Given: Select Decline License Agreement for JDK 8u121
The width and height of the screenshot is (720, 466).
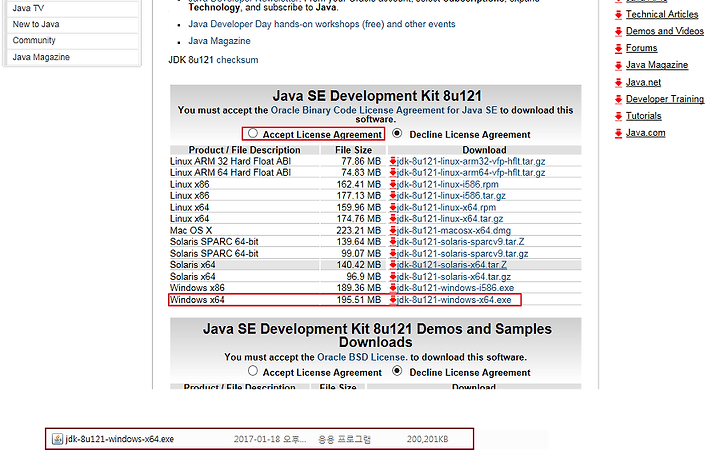Looking at the screenshot, I should click(397, 133).
